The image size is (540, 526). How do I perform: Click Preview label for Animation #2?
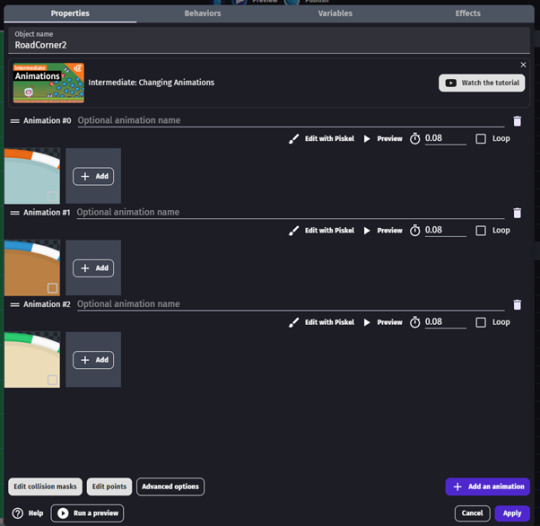[x=390, y=322]
